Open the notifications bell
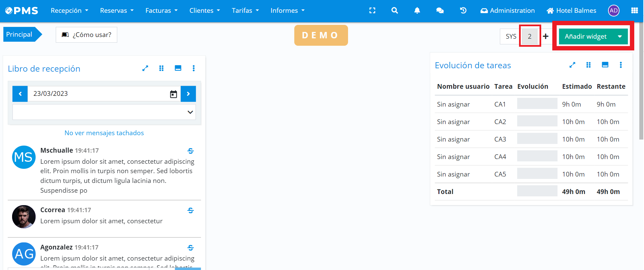This screenshot has height=270, width=644. click(417, 10)
